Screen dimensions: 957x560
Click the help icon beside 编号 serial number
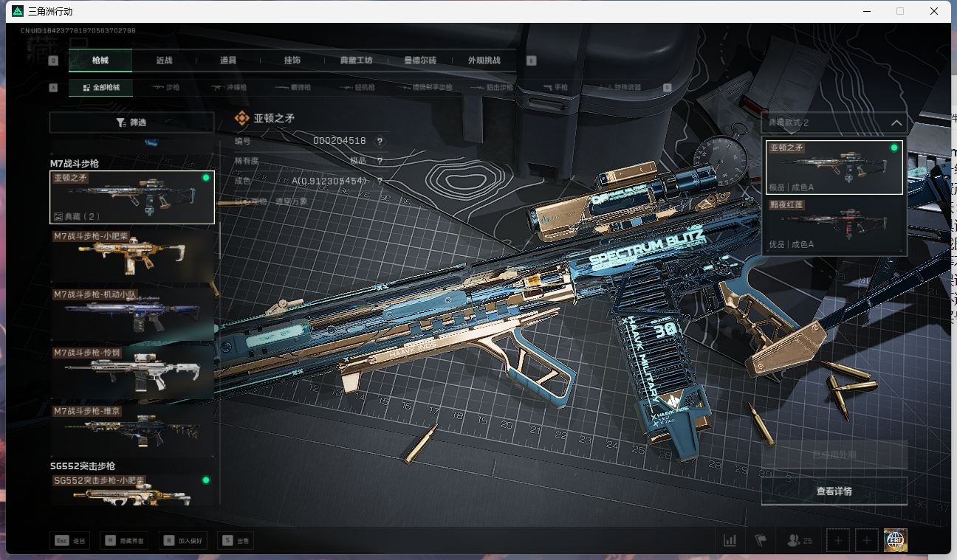click(380, 142)
